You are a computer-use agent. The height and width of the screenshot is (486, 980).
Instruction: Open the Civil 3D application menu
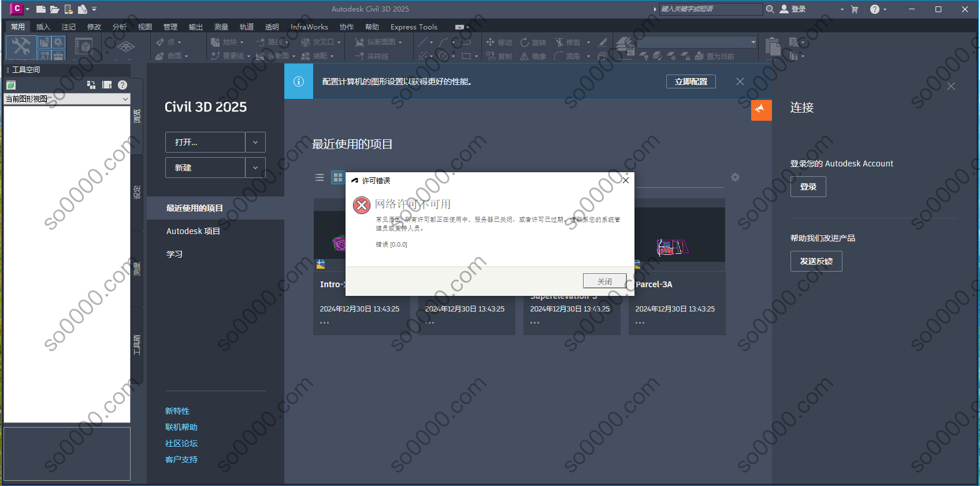pyautogui.click(x=18, y=9)
